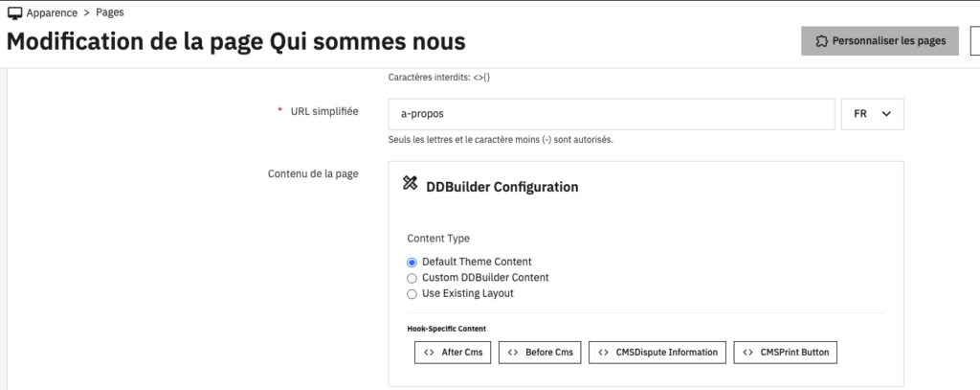Viewport: 980px width, 390px height.
Task: Click the URL simplifiée field label
Action: click(x=323, y=111)
